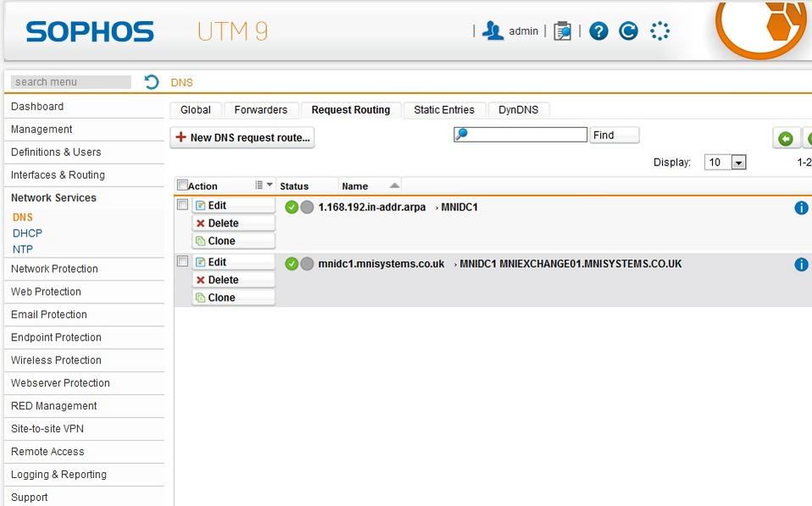Image resolution: width=812 pixels, height=506 pixels.
Task: Open the Display count dropdown
Action: [737, 163]
